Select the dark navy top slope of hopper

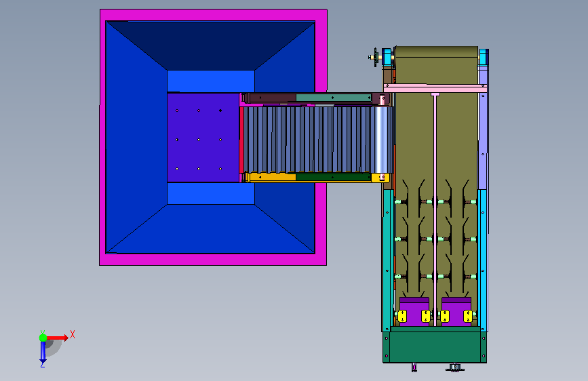click(x=211, y=45)
